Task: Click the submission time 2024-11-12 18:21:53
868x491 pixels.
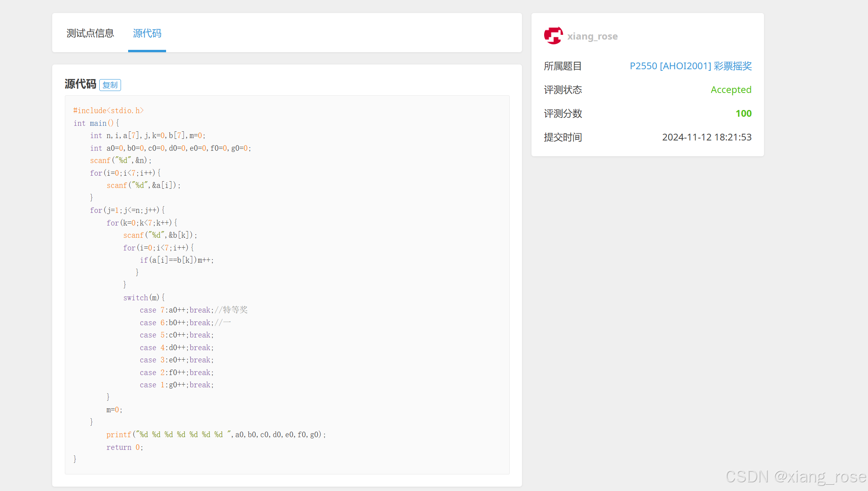Action: coord(706,137)
